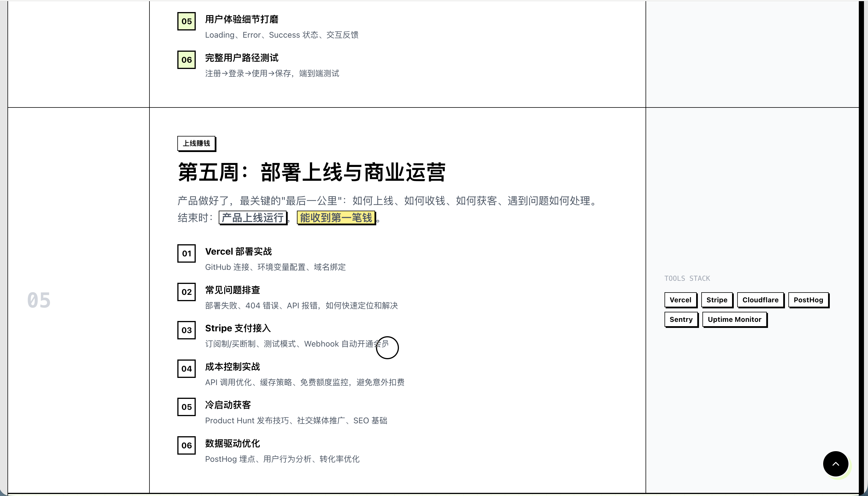
Task: Select the Vercel tool tag
Action: (680, 300)
